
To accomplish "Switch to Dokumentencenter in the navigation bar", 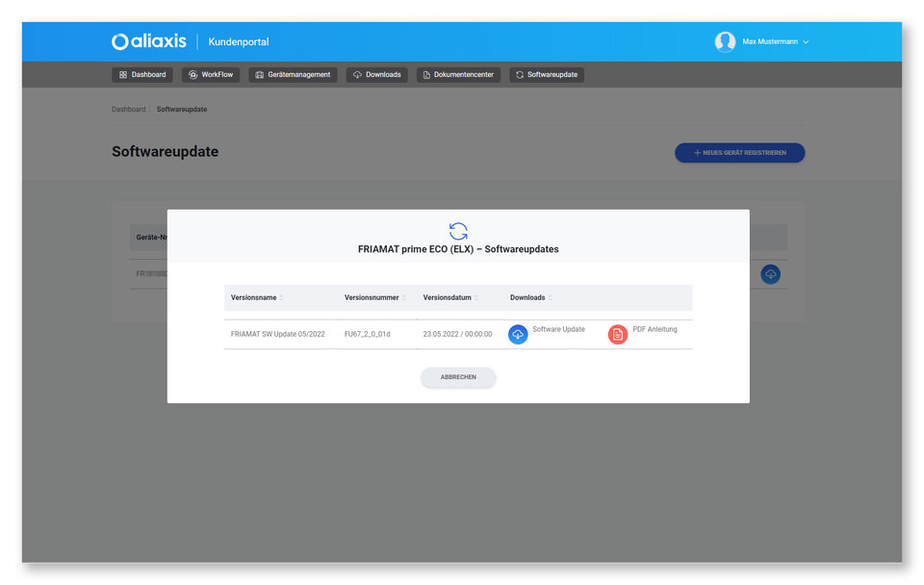I will tap(458, 75).
